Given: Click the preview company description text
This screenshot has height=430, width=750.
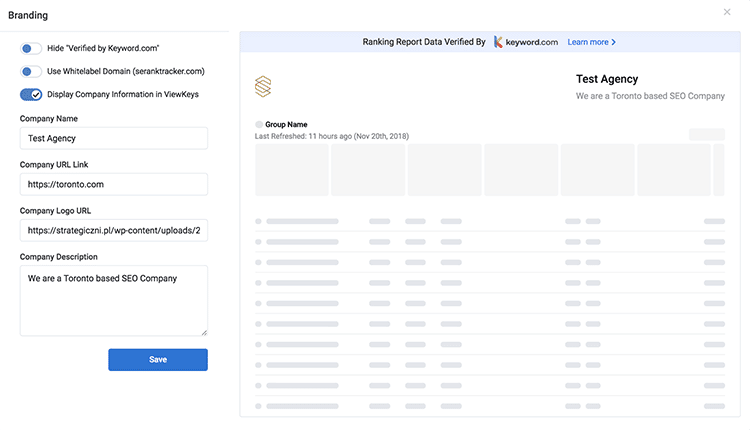Looking at the screenshot, I should click(650, 97).
